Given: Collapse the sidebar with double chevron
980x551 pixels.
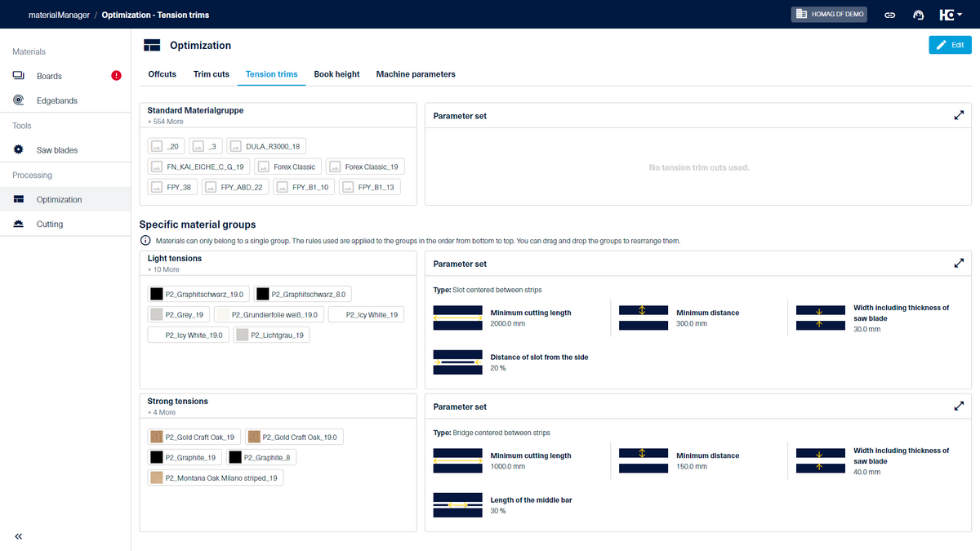Looking at the screenshot, I should pos(19,536).
